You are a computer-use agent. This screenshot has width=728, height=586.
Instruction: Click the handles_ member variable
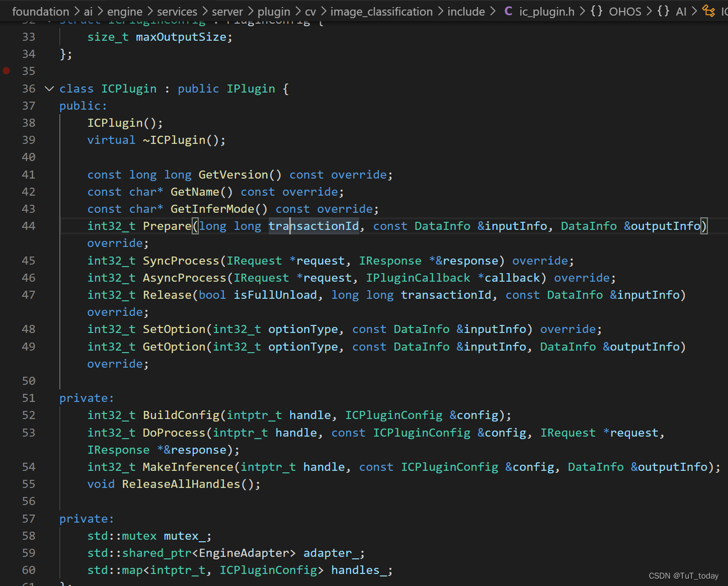pyautogui.click(x=358, y=570)
